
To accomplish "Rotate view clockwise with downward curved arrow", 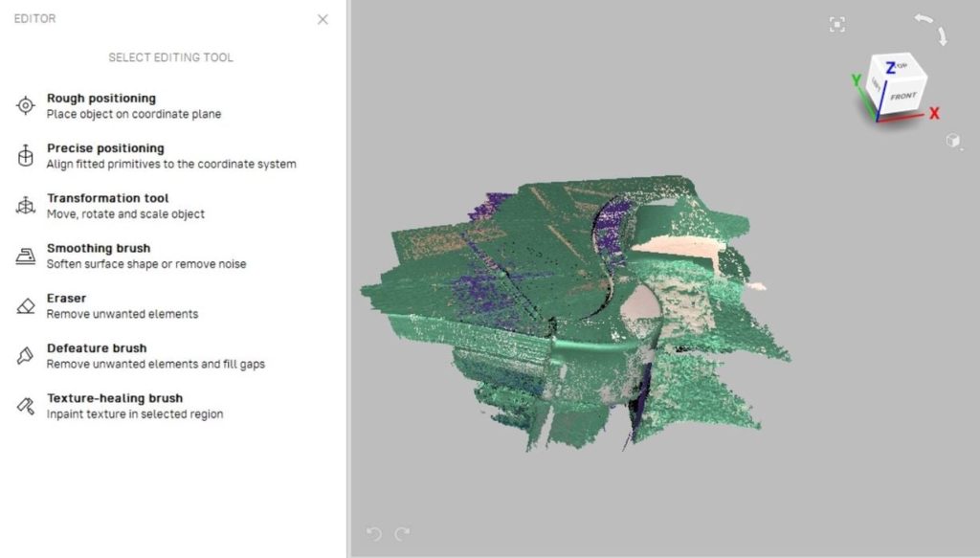I will click(x=942, y=36).
